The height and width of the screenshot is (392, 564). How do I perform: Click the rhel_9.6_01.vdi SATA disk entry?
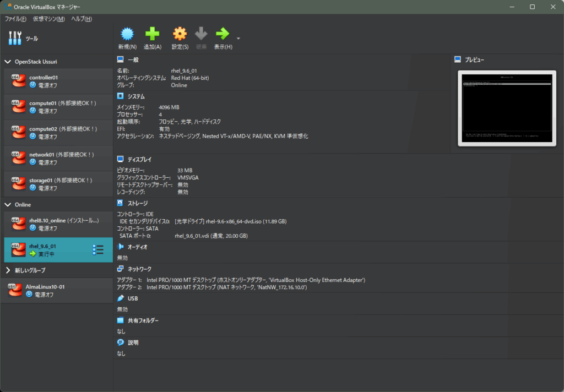click(211, 236)
